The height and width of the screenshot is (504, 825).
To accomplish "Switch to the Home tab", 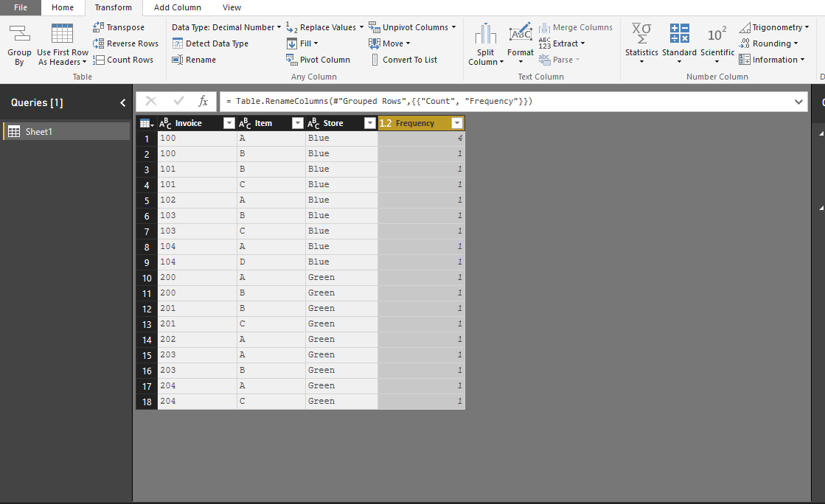I will tap(63, 7).
